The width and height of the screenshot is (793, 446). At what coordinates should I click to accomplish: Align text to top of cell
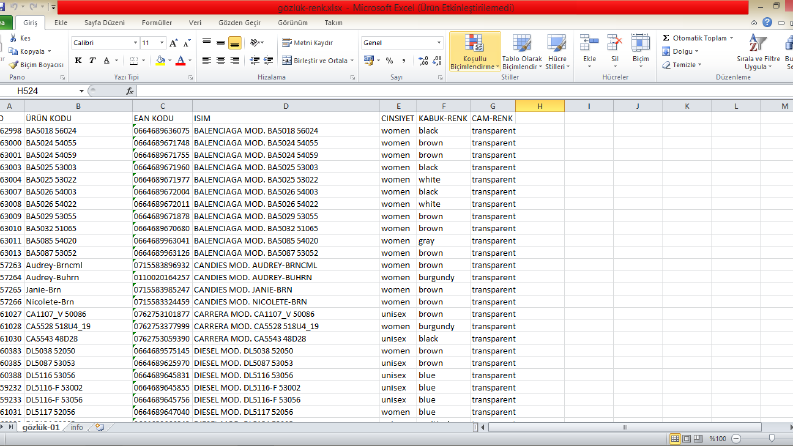(206, 43)
